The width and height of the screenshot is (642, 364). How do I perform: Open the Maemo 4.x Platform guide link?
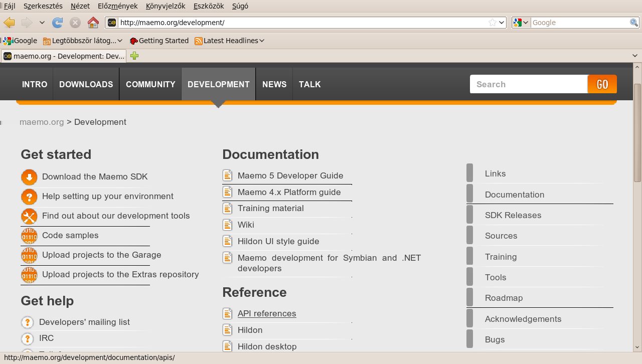(289, 192)
